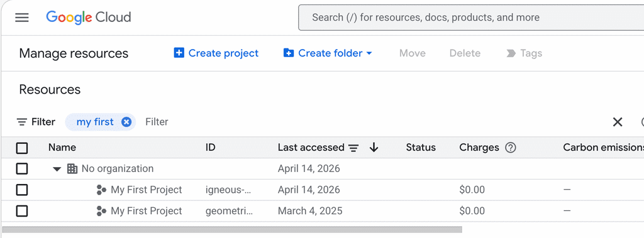Collapse the No organization tree node
Image resolution: width=644 pixels, height=238 pixels.
[57, 169]
